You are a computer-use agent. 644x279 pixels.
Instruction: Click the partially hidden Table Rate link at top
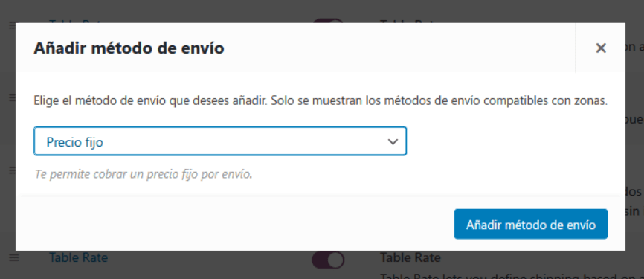pyautogui.click(x=78, y=21)
